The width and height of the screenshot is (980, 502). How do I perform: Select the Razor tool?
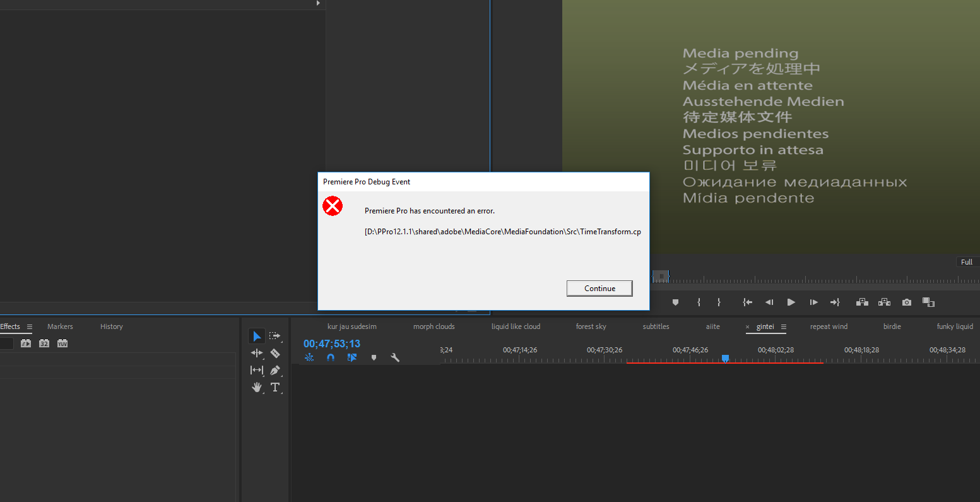[275, 353]
